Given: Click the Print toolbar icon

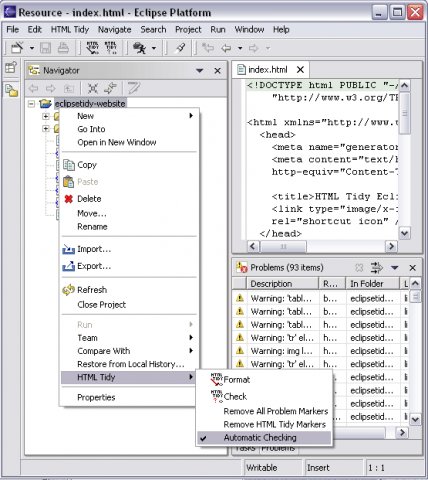Looking at the screenshot, I should click(x=63, y=48).
